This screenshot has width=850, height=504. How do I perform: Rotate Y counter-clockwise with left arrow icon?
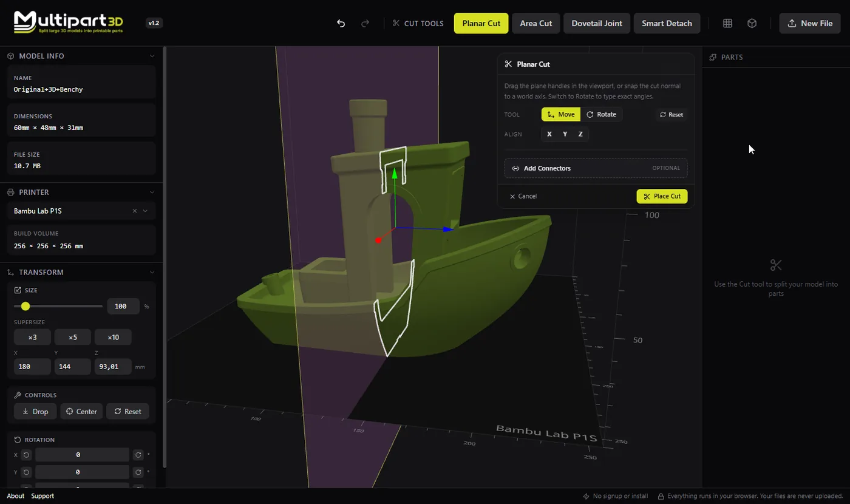[x=26, y=472]
